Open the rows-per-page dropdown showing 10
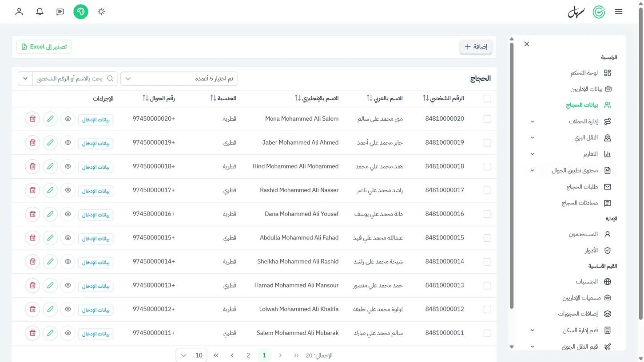644x362 pixels. (191, 355)
